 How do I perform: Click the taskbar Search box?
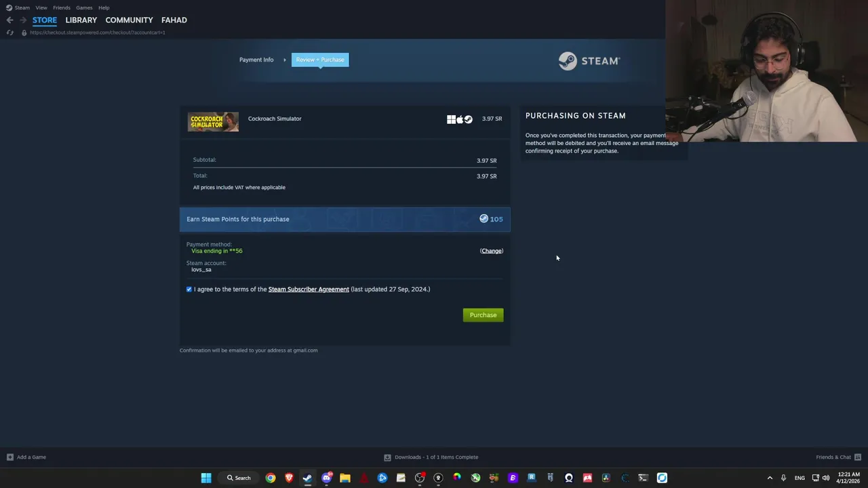tap(239, 478)
